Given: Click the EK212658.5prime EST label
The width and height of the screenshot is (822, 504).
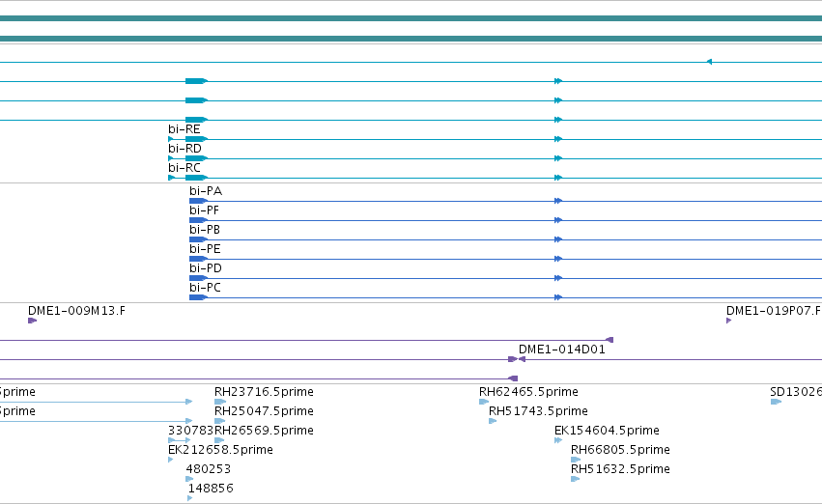Looking at the screenshot, I should 220,450.
